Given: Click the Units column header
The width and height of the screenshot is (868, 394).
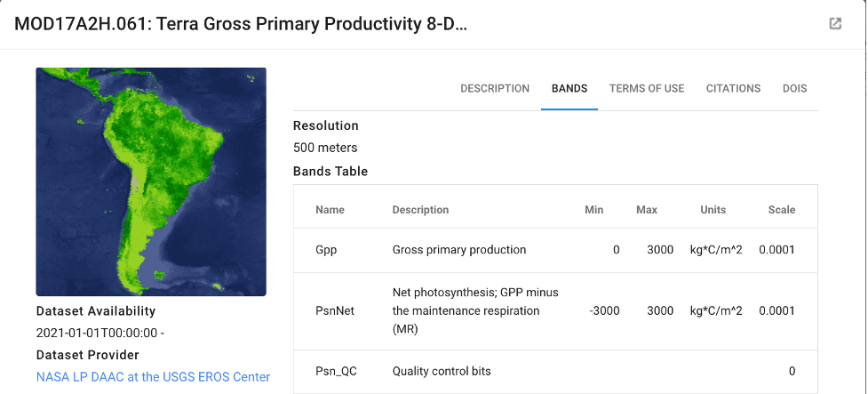Looking at the screenshot, I should 713,210.
